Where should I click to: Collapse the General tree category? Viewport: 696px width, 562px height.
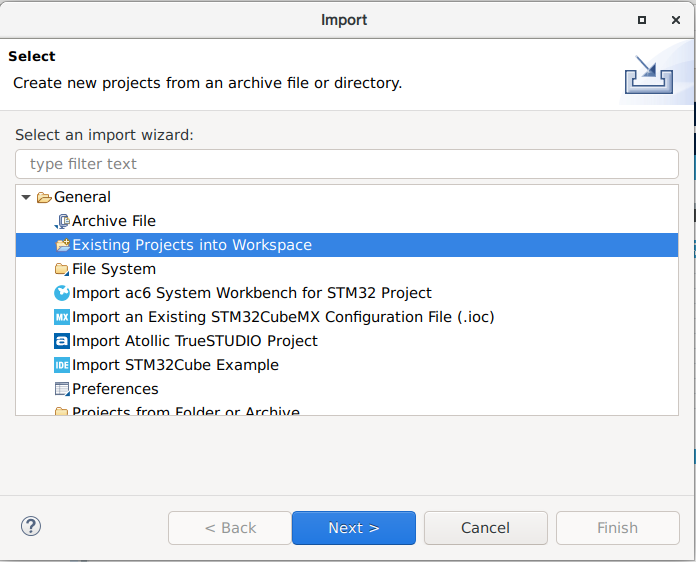tap(26, 197)
